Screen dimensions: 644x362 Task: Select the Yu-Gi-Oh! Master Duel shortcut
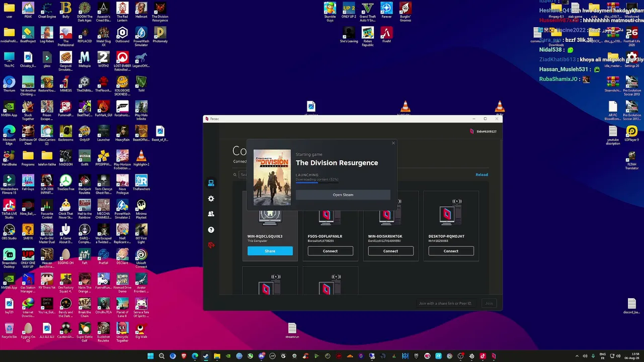pos(47,234)
